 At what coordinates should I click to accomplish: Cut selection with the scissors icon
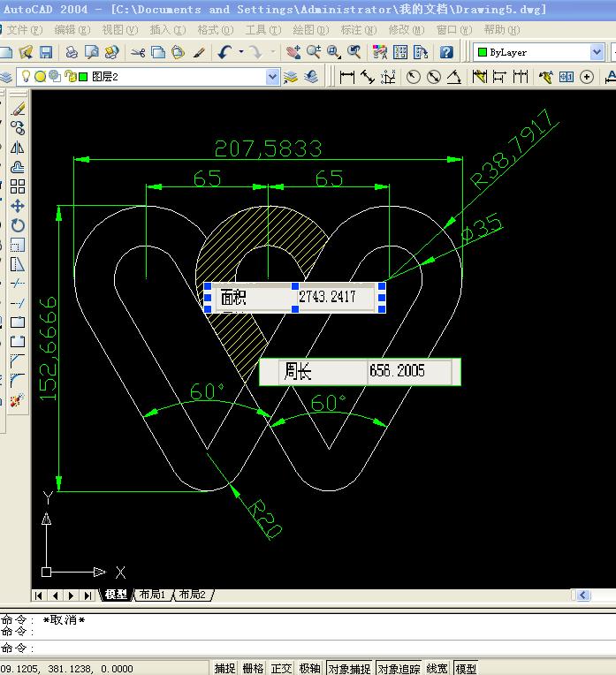pos(138,52)
